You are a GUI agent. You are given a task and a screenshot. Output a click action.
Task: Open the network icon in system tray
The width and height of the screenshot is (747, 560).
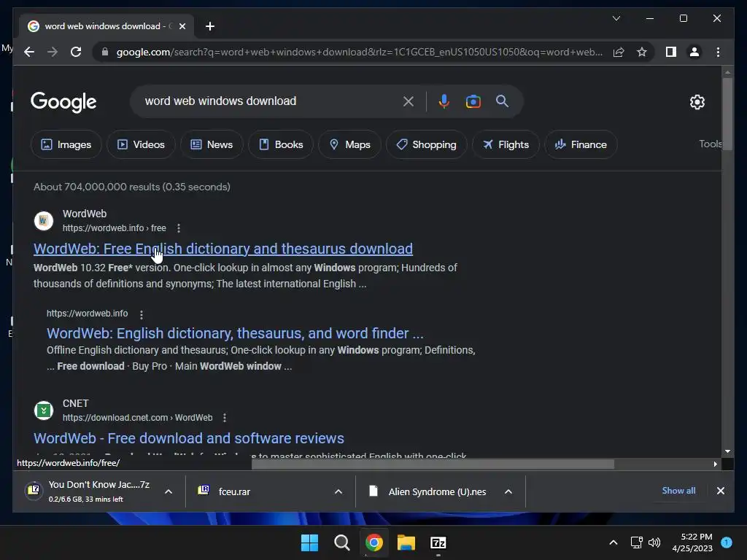[x=636, y=542]
